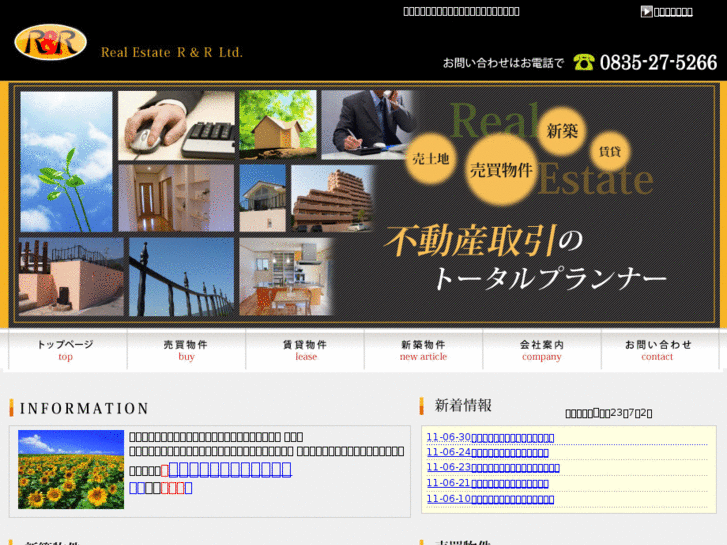Click the 新築 circle in banner
The height and width of the screenshot is (545, 727).
coord(561,131)
